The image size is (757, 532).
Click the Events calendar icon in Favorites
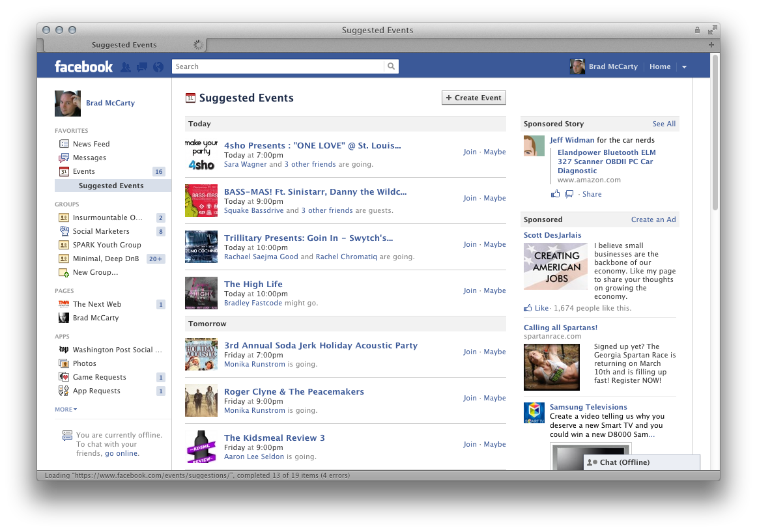tap(64, 171)
